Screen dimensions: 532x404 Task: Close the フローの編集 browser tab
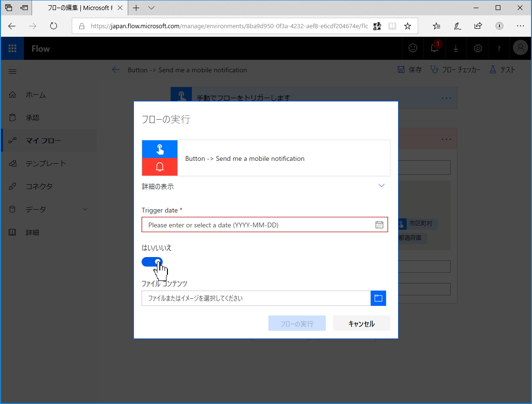coord(120,8)
